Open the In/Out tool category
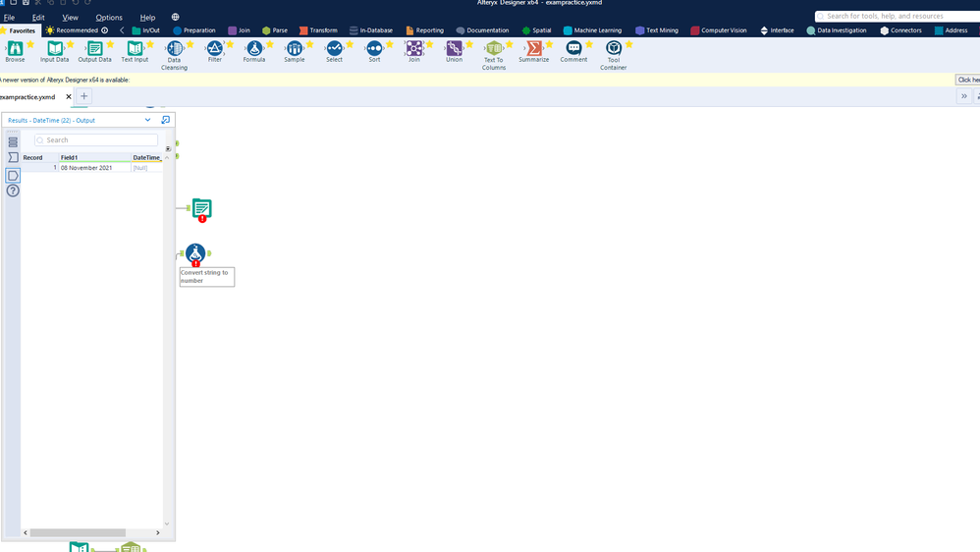Image resolution: width=980 pixels, height=552 pixels. [145, 30]
